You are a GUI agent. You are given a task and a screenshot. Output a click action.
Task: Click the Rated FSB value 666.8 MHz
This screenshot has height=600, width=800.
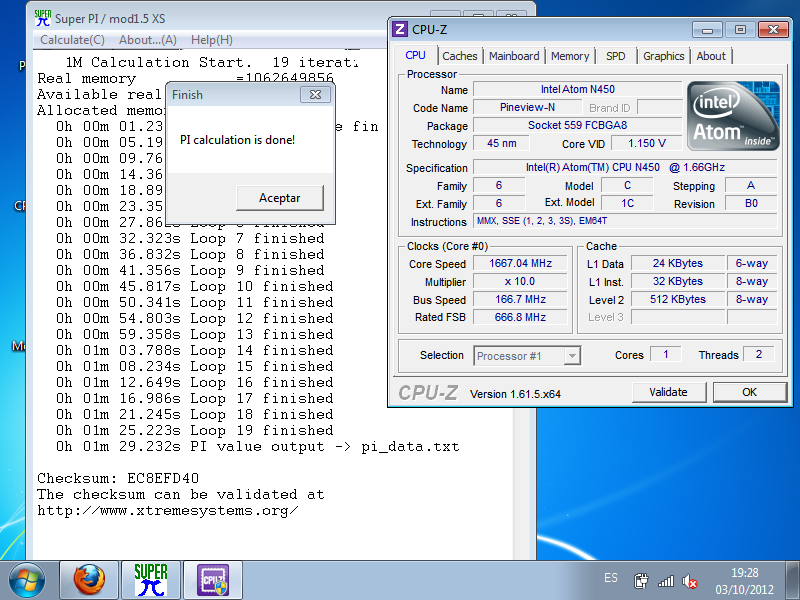click(520, 317)
